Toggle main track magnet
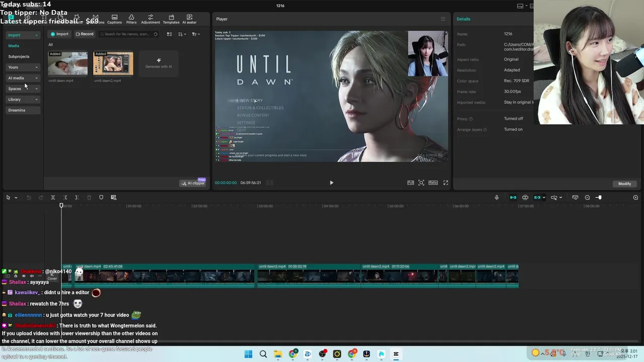 tap(513, 198)
